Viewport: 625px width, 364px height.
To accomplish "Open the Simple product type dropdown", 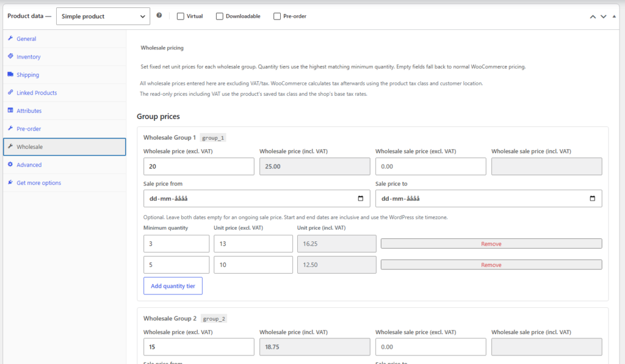I will pos(103,16).
